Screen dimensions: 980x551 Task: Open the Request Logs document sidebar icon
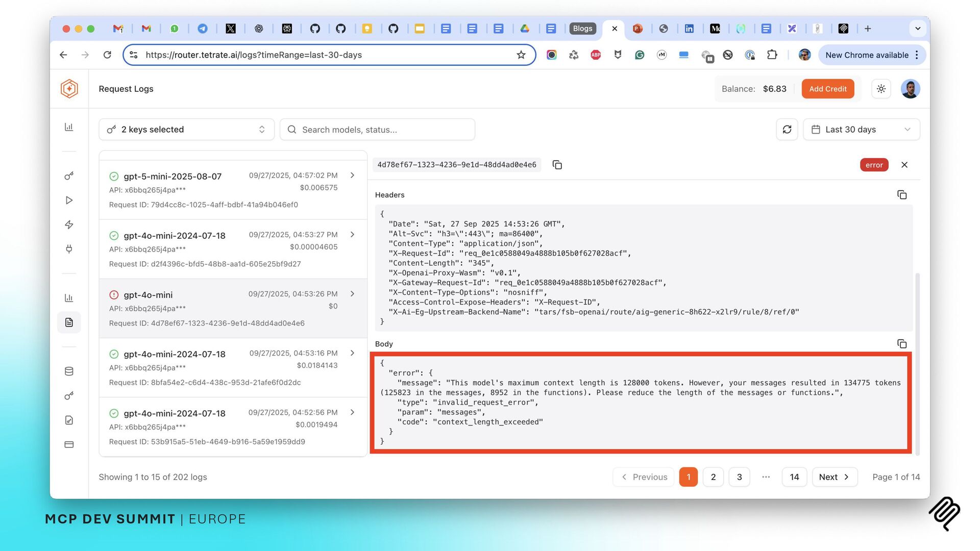coord(69,322)
